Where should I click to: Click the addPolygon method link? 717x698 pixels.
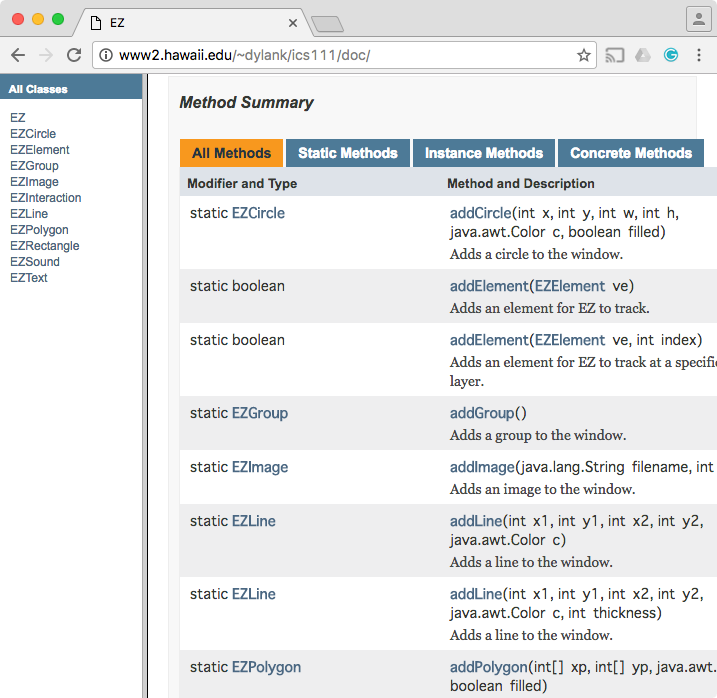(488, 667)
